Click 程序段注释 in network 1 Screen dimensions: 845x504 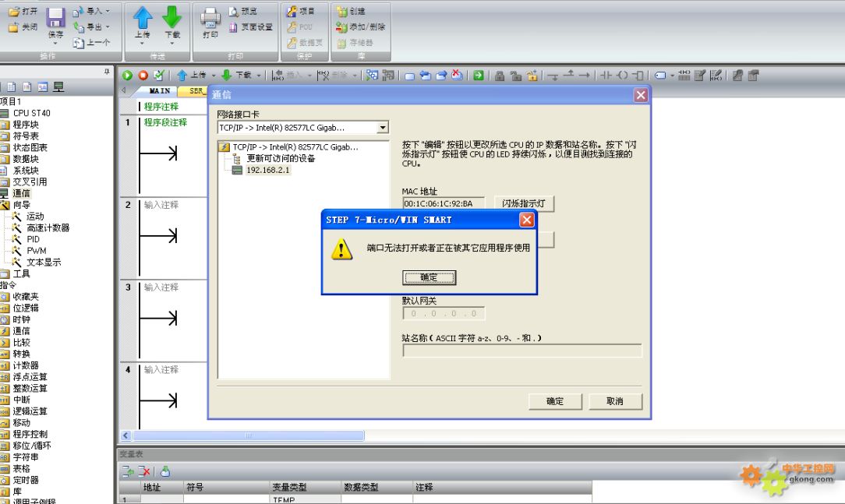tap(165, 122)
